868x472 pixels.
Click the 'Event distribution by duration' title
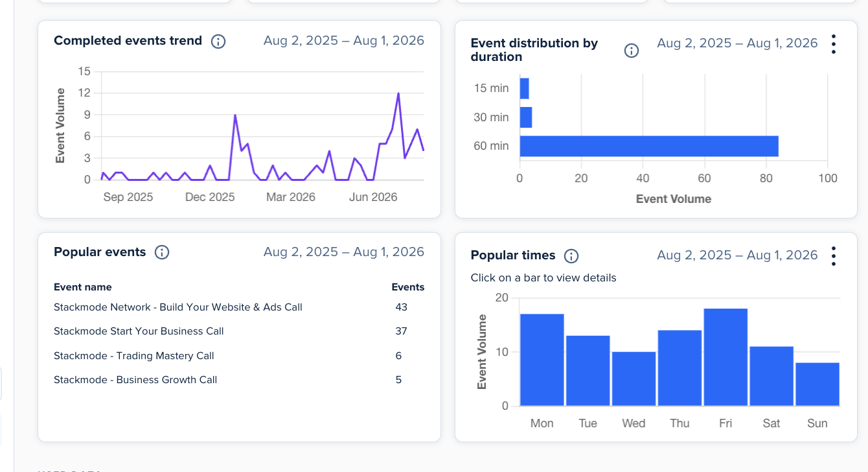pos(534,50)
